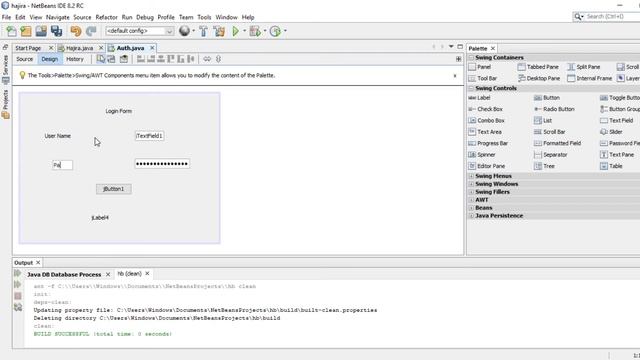Viewport: 640px width, 360px height.
Task: Close the Auth.java tab
Action: coord(152,48)
